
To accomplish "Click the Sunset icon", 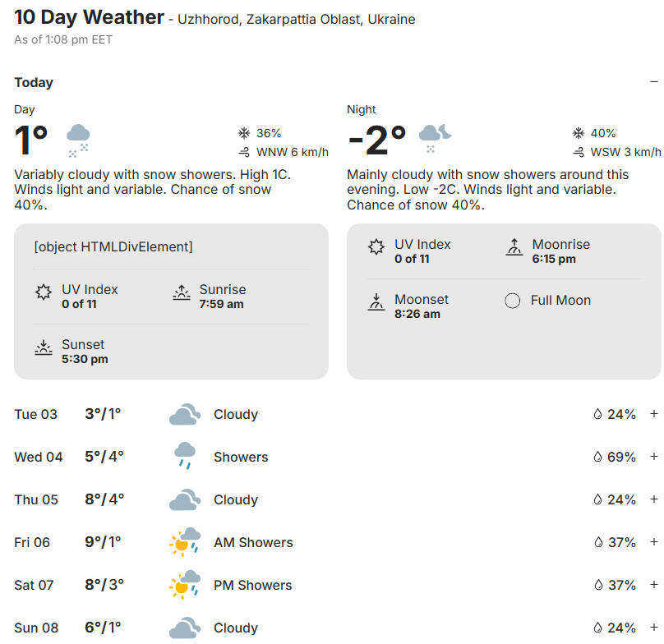I will 44,348.
